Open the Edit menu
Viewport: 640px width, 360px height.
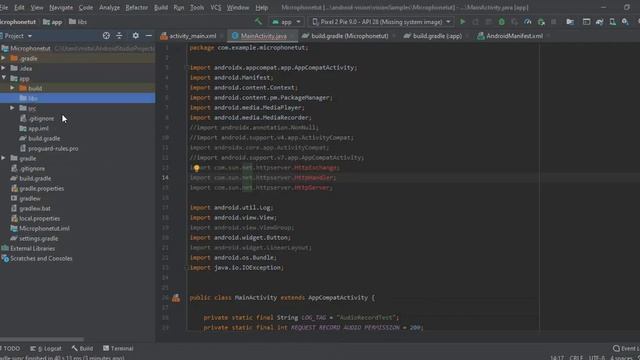(x=19, y=7)
